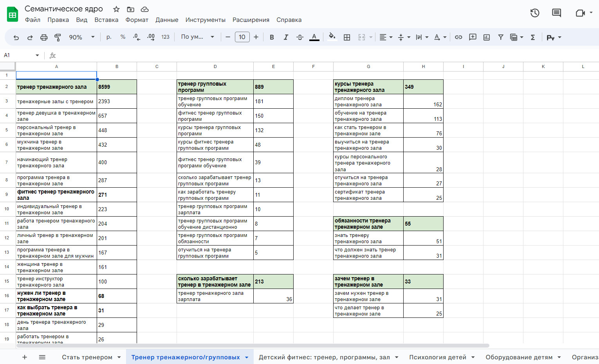Switch to the Стать тренером sheet tab
The image size is (599, 364).
(87, 357)
